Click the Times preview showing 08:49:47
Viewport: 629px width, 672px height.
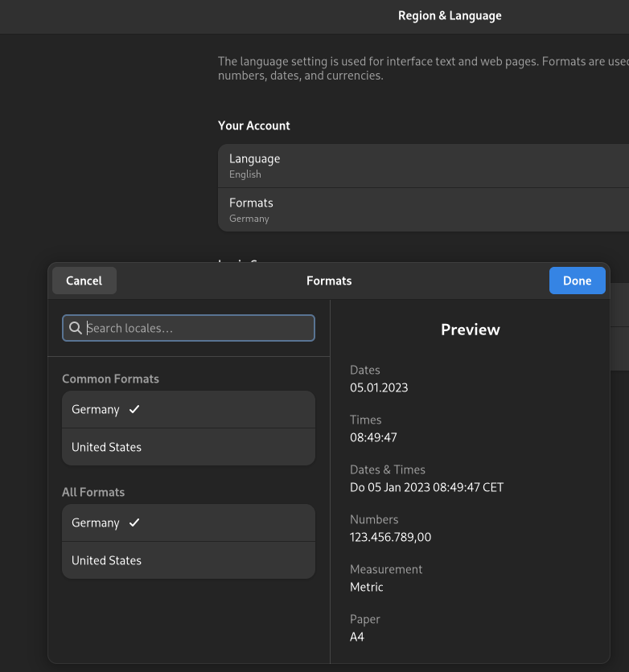(375, 436)
